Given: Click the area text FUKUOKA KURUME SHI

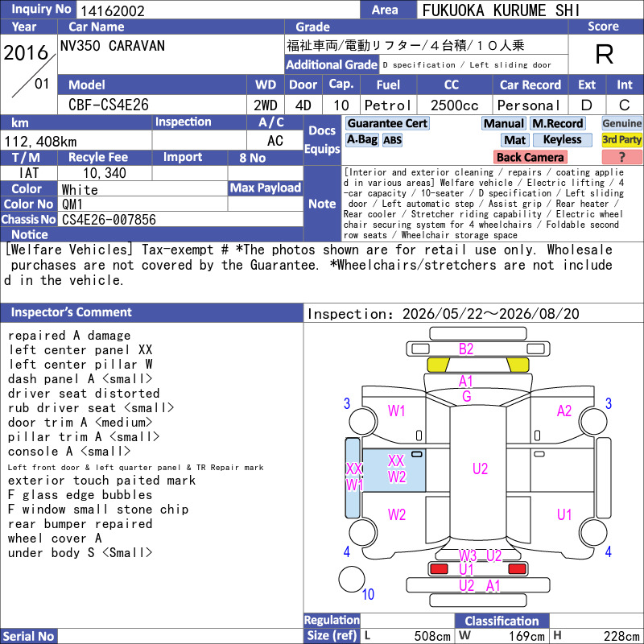Looking at the screenshot, I should tap(501, 10).
